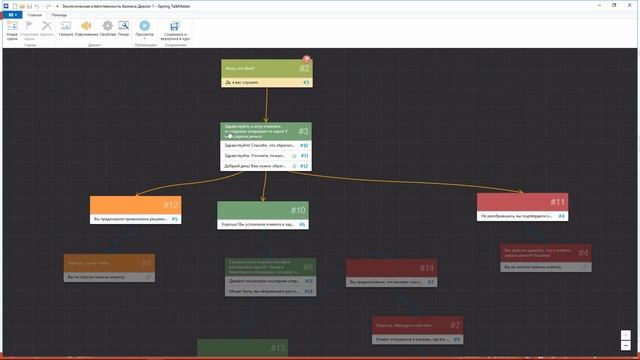Click reply linking to #7 in scene #14

[x=391, y=282]
